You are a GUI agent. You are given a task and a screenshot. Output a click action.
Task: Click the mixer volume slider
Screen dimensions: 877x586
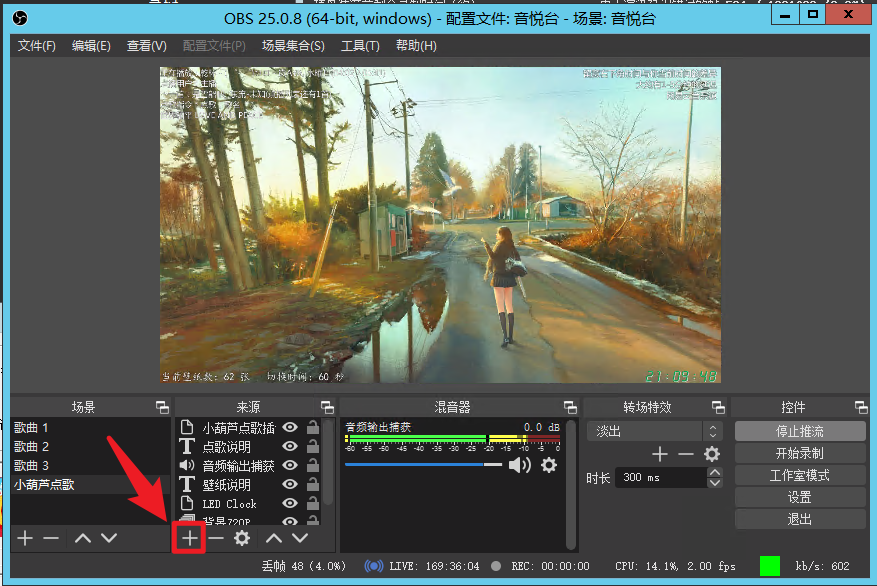click(424, 465)
